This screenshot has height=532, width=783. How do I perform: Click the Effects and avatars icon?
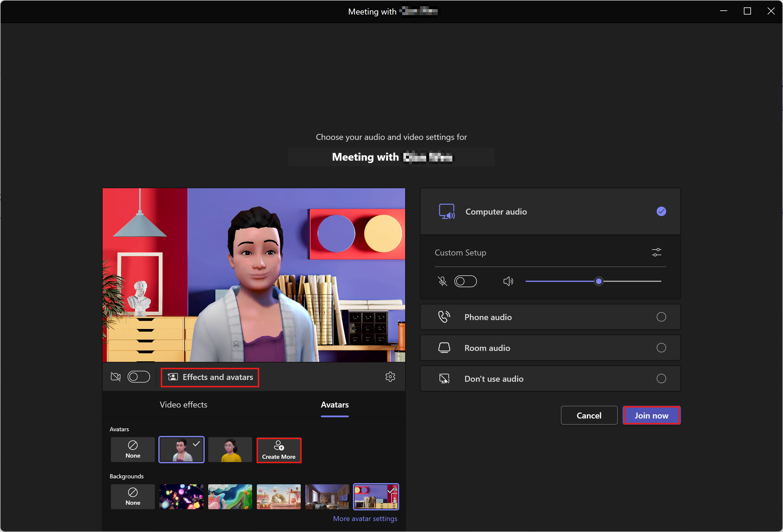pyautogui.click(x=172, y=377)
